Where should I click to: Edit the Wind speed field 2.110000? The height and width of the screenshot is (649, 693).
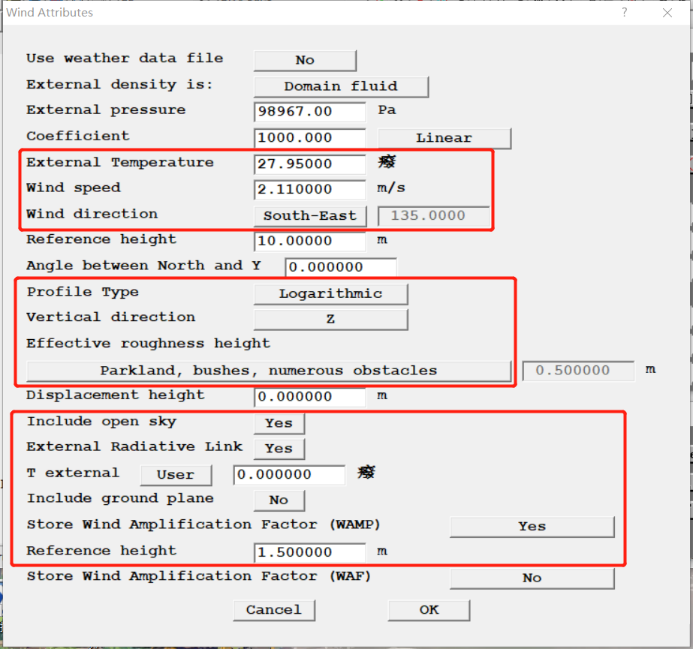click(310, 189)
